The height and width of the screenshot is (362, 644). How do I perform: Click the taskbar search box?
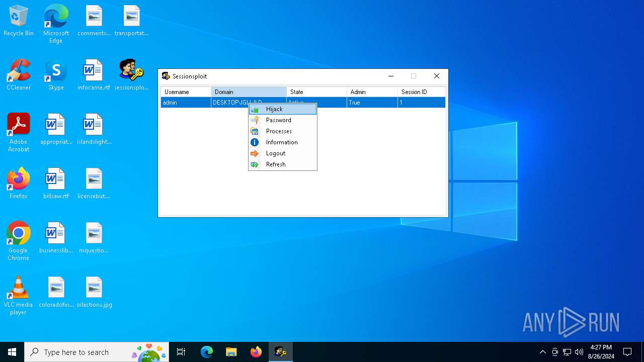97,352
